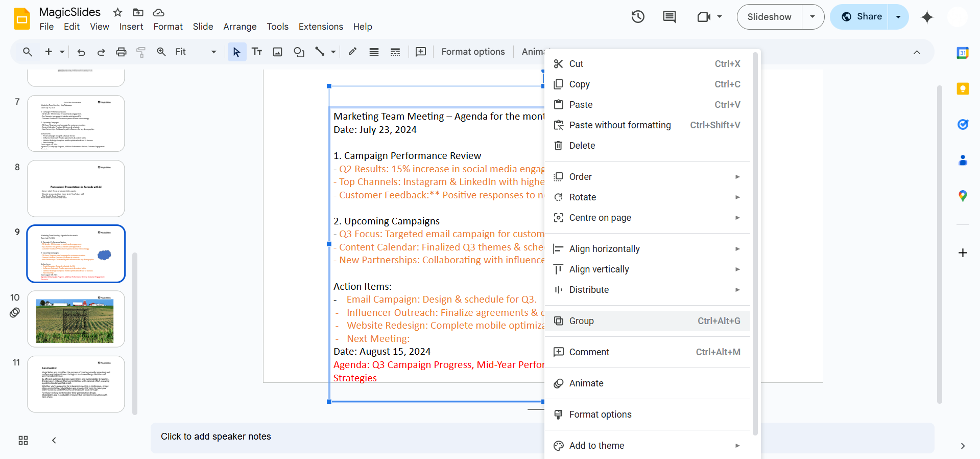Choose Group from the context menu
980x459 pixels.
point(582,321)
